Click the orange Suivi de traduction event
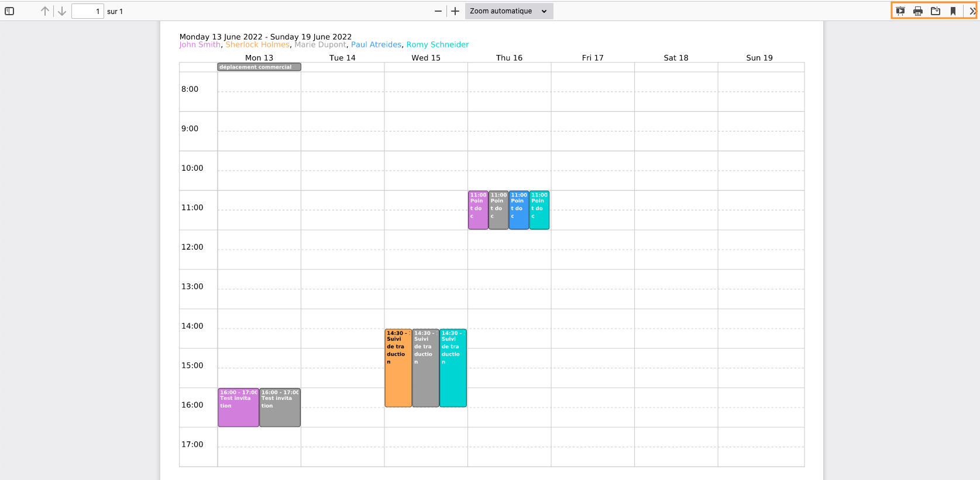The image size is (980, 480). point(398,368)
